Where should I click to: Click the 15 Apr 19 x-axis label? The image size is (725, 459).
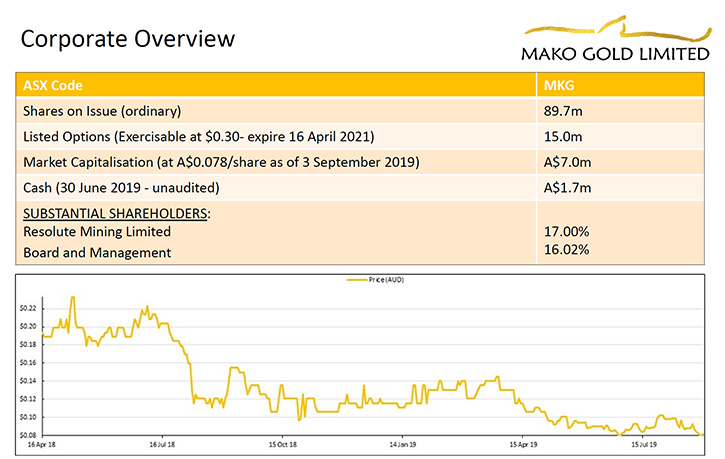(x=523, y=445)
